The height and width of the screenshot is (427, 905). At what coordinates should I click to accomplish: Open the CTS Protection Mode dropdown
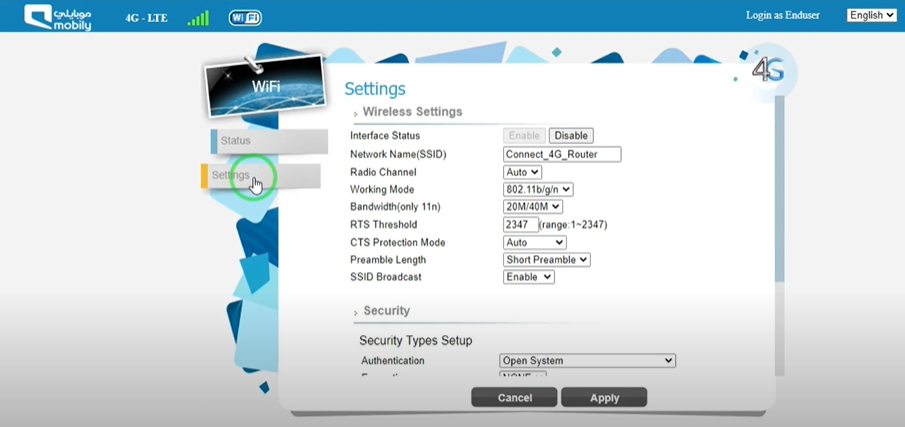point(534,242)
